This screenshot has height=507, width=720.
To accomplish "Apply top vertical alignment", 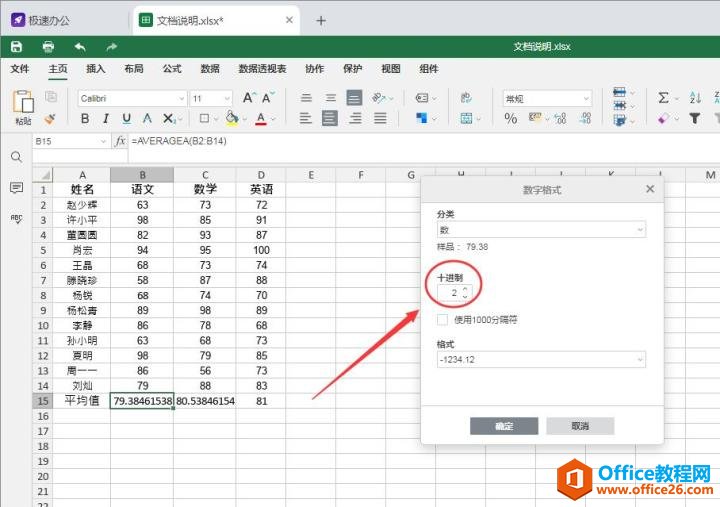I will pyautogui.click(x=306, y=97).
